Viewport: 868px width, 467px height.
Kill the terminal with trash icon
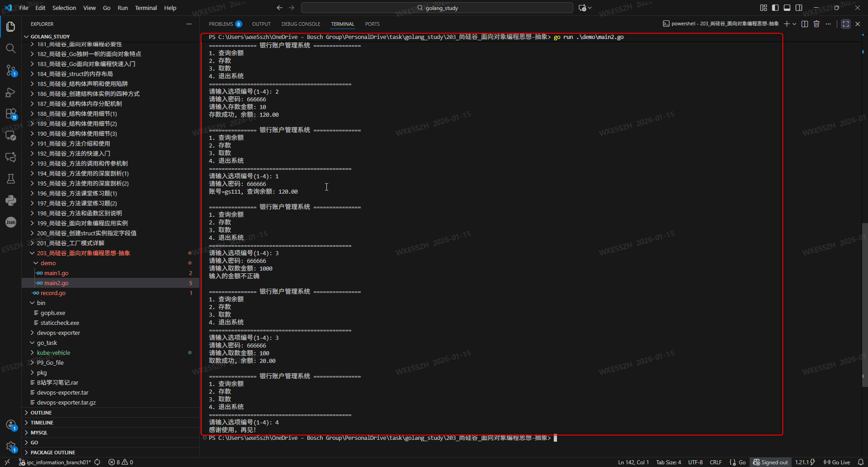coord(816,24)
